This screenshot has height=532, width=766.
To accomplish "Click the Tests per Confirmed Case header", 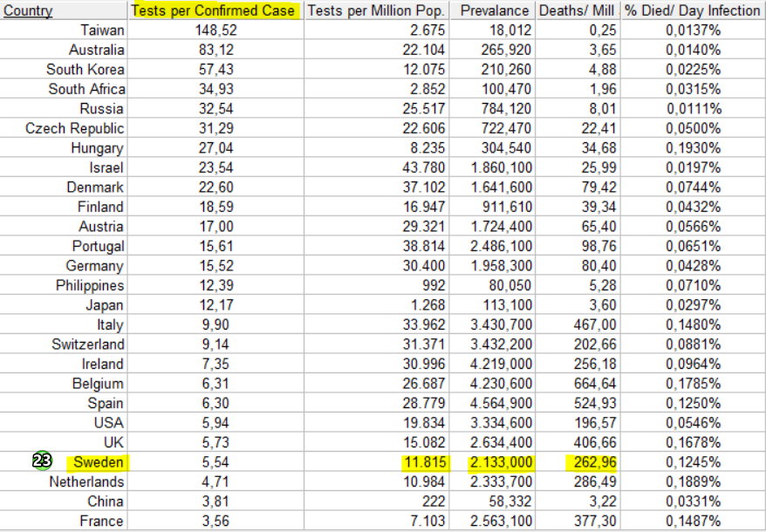I will click(x=215, y=10).
